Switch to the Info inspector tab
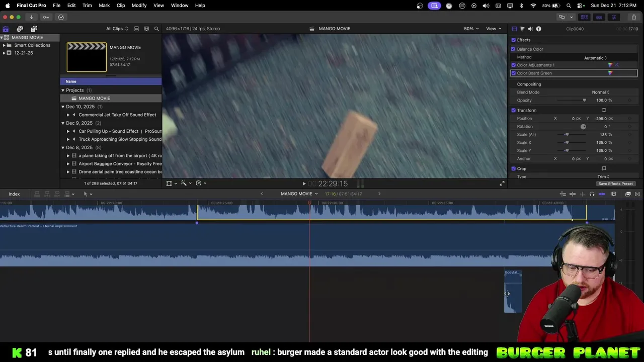Screen dimensions: 644x362 tap(538, 29)
